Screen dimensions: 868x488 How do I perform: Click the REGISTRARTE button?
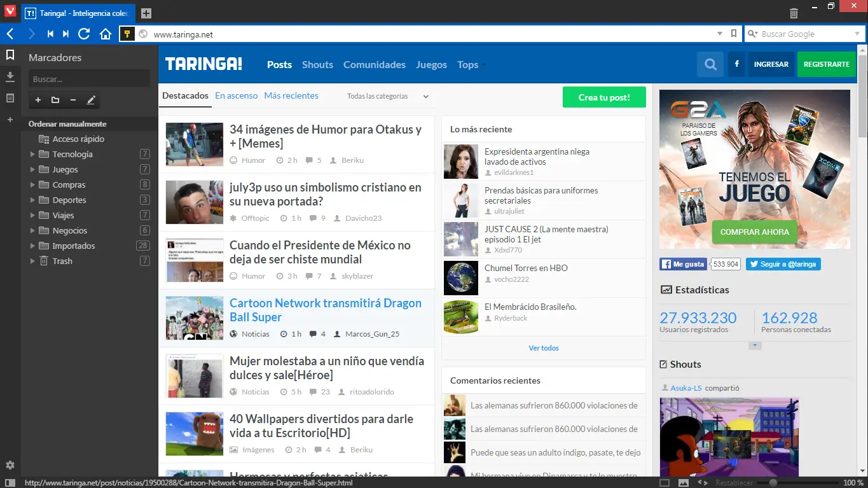[827, 64]
